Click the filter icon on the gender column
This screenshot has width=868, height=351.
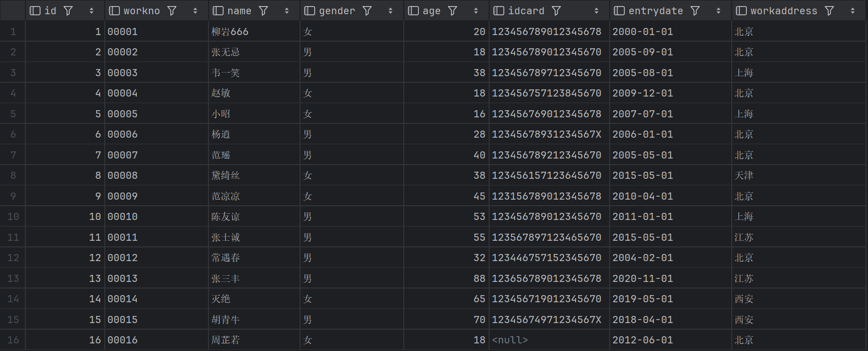[367, 11]
